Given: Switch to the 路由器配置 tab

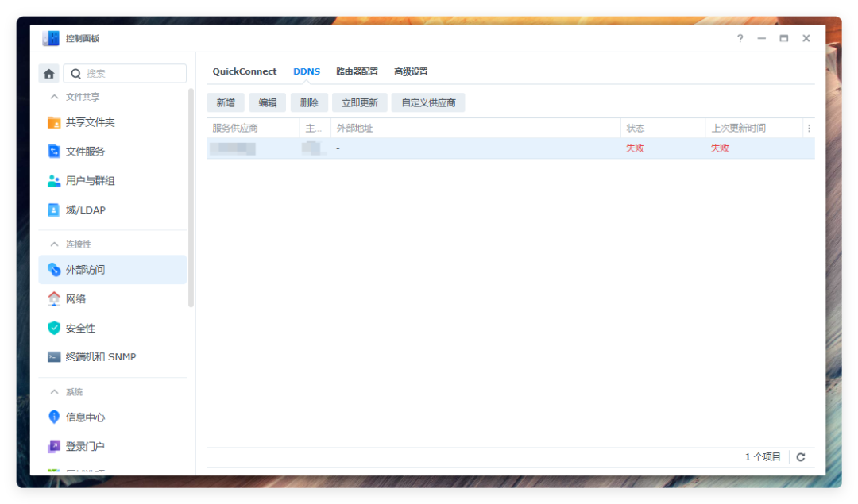Looking at the screenshot, I should [357, 71].
